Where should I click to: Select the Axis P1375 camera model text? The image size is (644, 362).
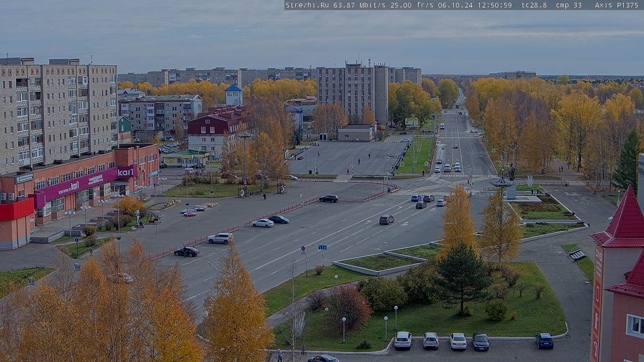[x=616, y=5]
